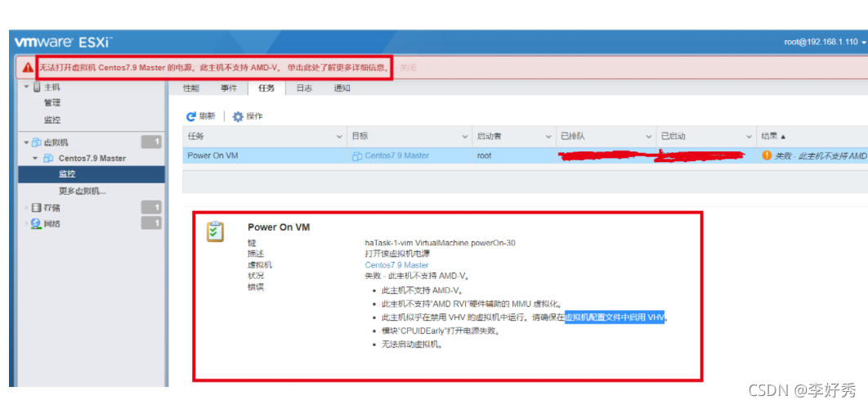Click the orange failure icon in 结果 column
Viewport: 868px width, 405px height.
pos(767,155)
